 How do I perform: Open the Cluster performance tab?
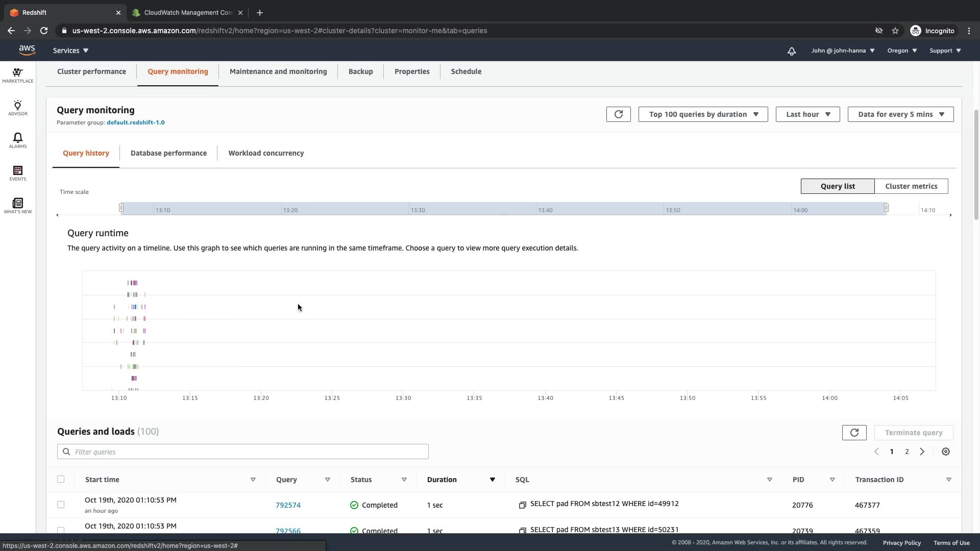(91, 71)
